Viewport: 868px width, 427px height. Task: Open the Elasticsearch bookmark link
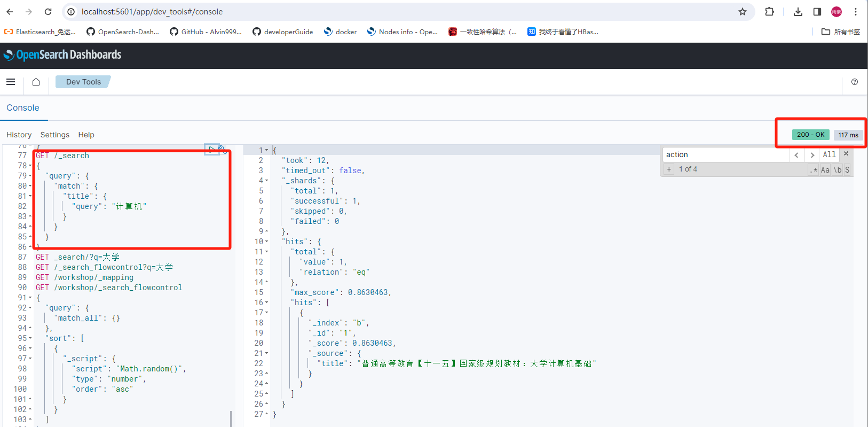(40, 32)
